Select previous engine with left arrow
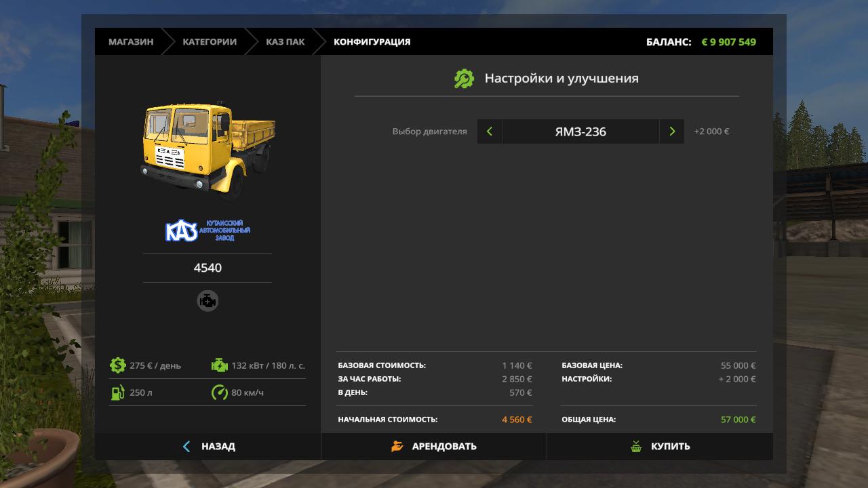Viewport: 868px width, 488px height. click(490, 131)
